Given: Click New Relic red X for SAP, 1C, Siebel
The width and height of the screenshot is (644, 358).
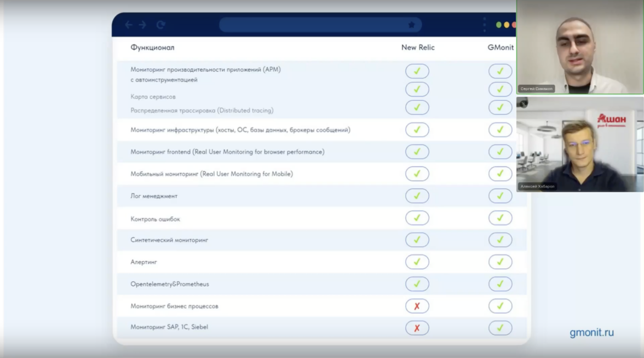Looking at the screenshot, I should pyautogui.click(x=417, y=328).
